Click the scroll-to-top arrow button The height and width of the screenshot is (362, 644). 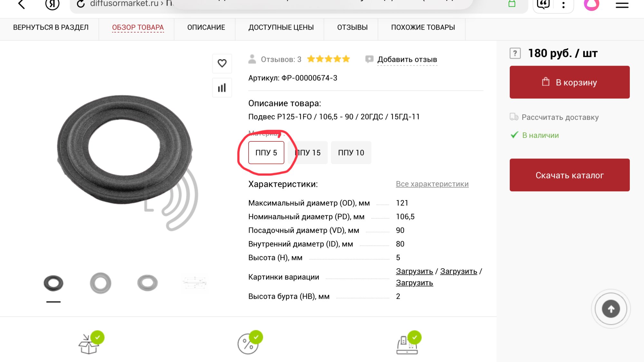(611, 309)
